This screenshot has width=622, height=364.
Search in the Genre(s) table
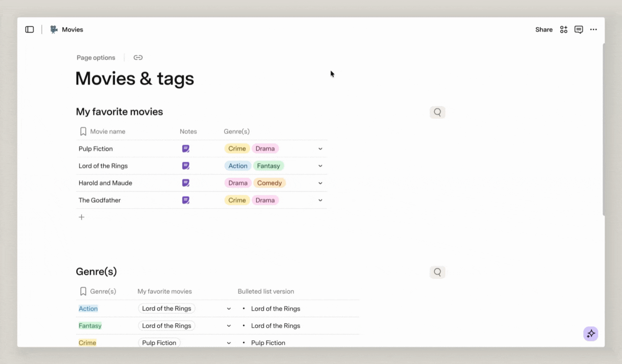click(x=437, y=272)
